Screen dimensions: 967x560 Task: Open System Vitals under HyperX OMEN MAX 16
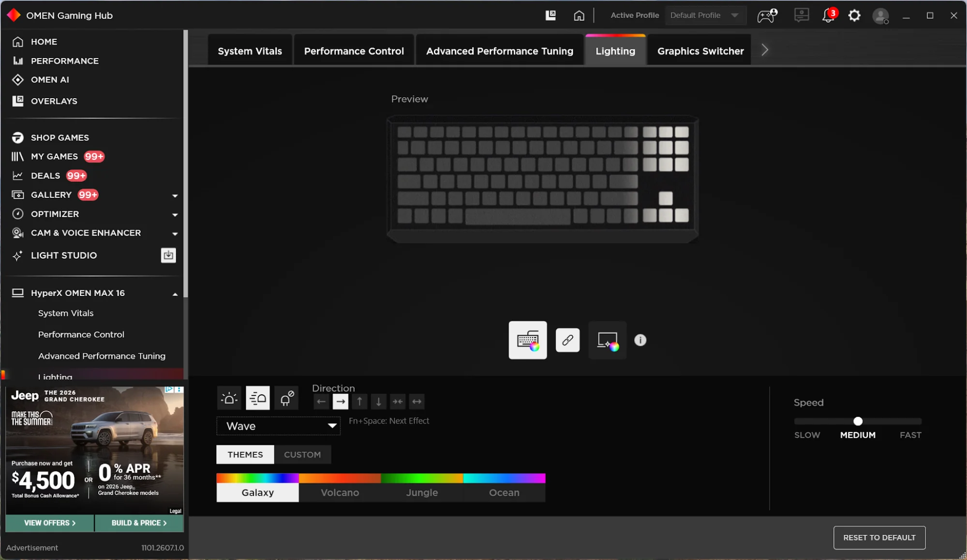pyautogui.click(x=66, y=313)
